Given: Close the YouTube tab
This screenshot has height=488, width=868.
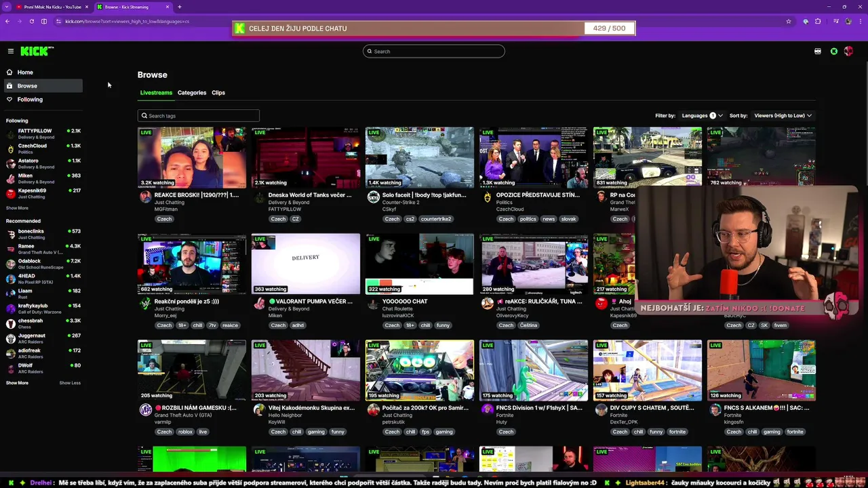Looking at the screenshot, I should (x=87, y=7).
